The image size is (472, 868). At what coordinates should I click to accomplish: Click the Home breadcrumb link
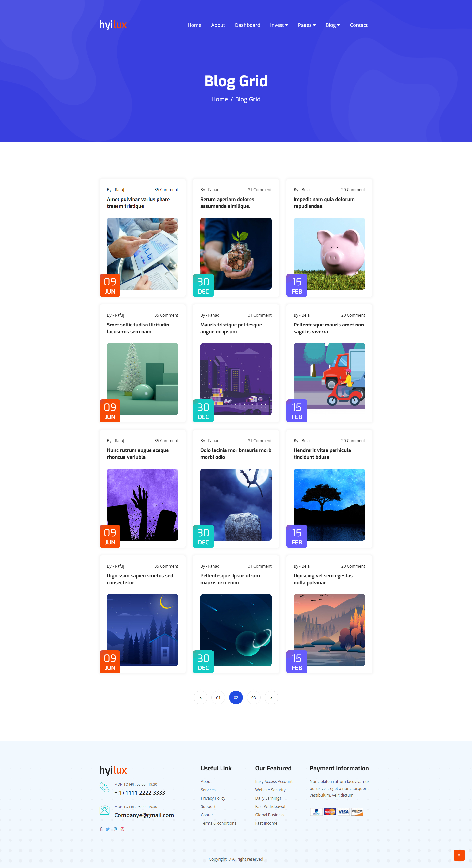[x=220, y=99]
